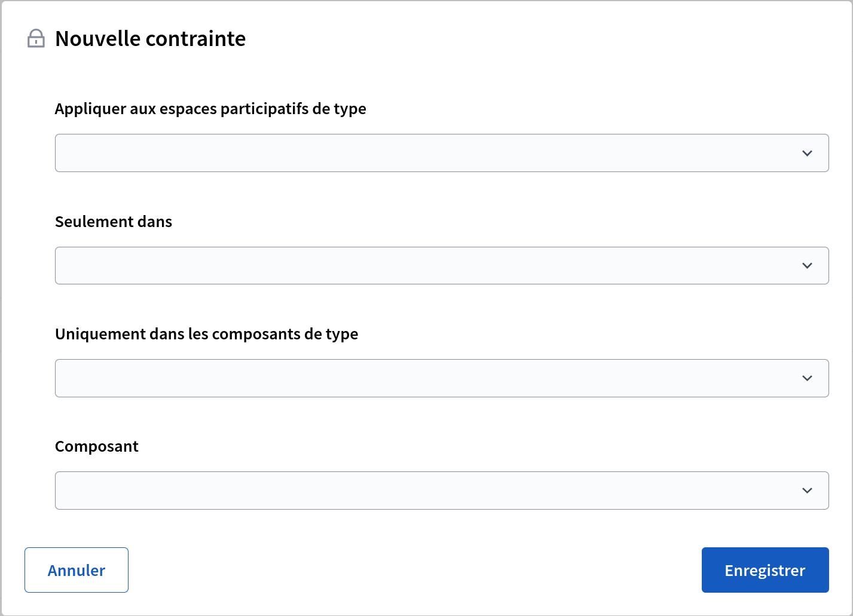This screenshot has width=853, height=616.
Task: Click the chevron arrow in Composant field
Action: (807, 491)
